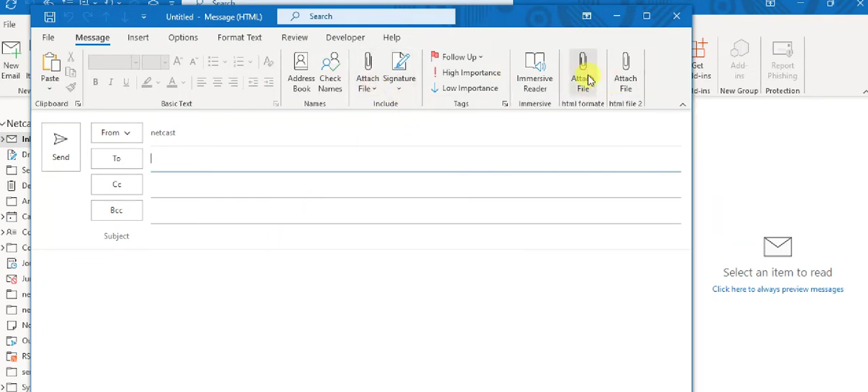Open the Format Text tab
The width and height of the screenshot is (868, 392).
click(240, 37)
